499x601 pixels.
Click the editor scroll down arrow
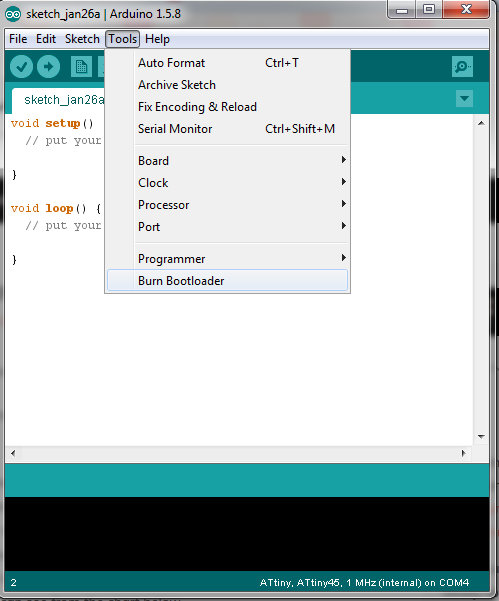pos(481,437)
